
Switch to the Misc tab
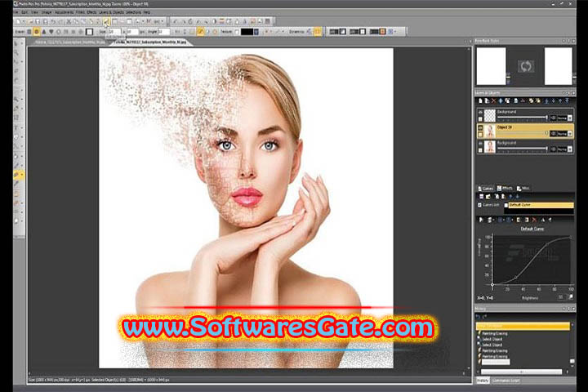[523, 189]
